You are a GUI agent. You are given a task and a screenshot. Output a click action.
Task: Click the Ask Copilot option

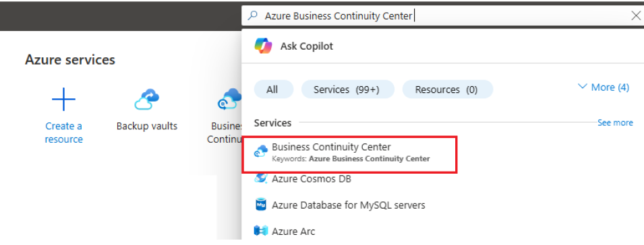click(306, 46)
